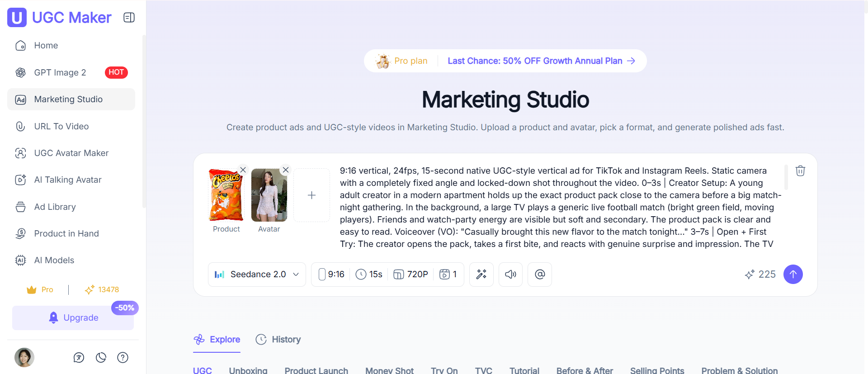Screen dimensions: 868x374
Task: Click the HOT badge
Action: pyautogui.click(x=116, y=72)
